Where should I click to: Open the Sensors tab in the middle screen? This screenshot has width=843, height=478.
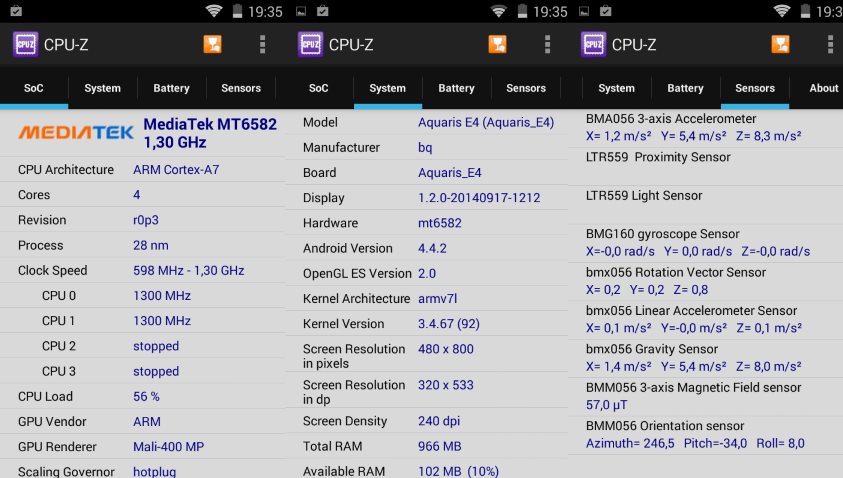[525, 88]
